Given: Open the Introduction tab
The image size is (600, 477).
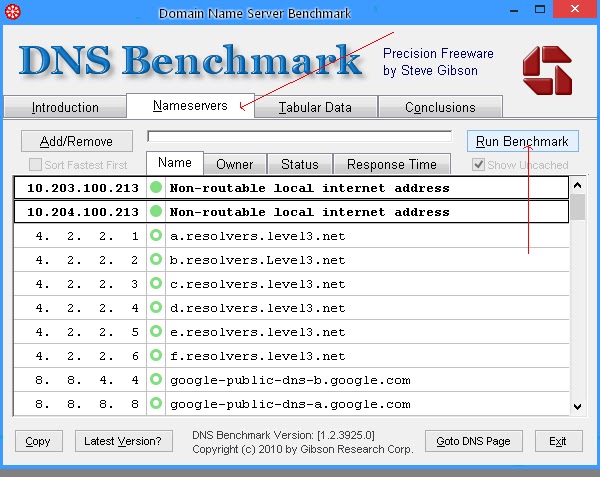Looking at the screenshot, I should [x=65, y=107].
